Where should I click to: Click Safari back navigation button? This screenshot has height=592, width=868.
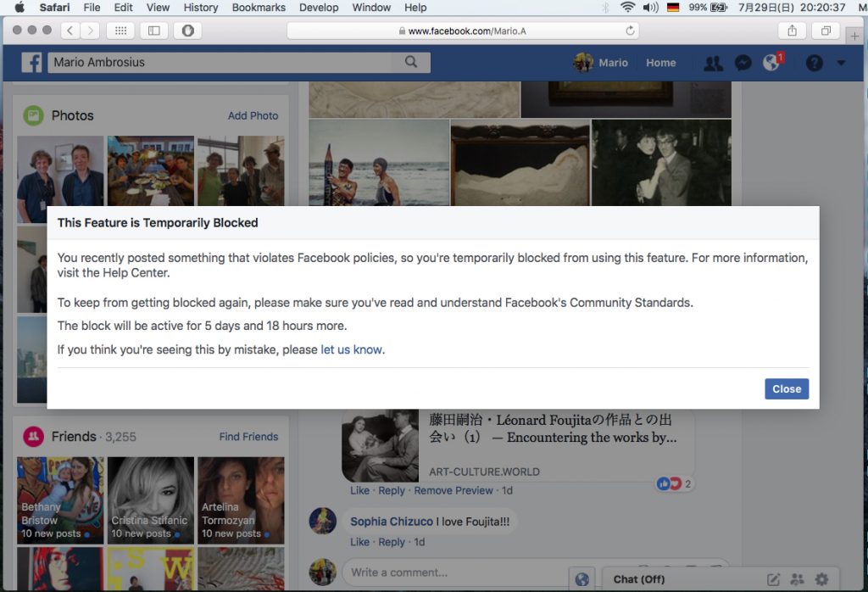click(70, 31)
